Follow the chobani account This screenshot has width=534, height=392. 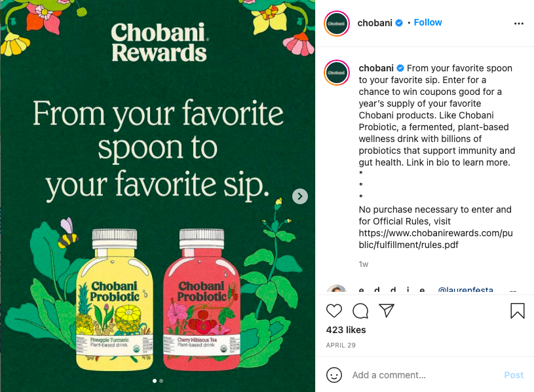tap(428, 22)
